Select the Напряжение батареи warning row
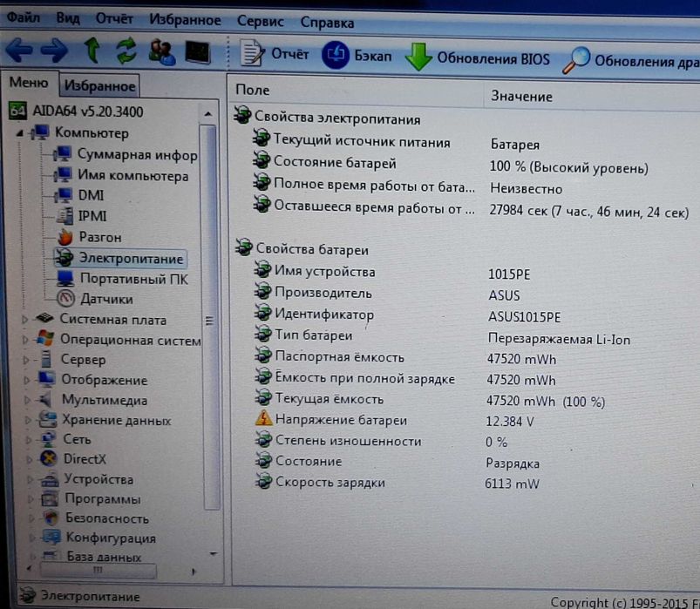The image size is (700, 609). pos(395,420)
